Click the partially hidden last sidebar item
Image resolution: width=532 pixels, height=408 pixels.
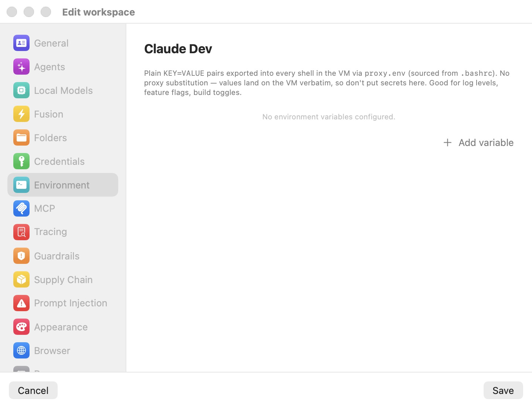[x=63, y=369]
